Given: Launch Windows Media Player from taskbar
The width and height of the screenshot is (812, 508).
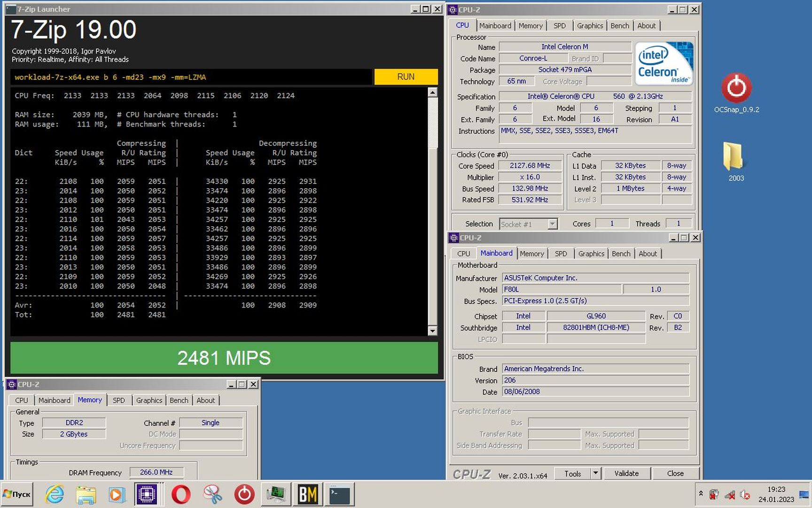Looking at the screenshot, I should point(117,494).
